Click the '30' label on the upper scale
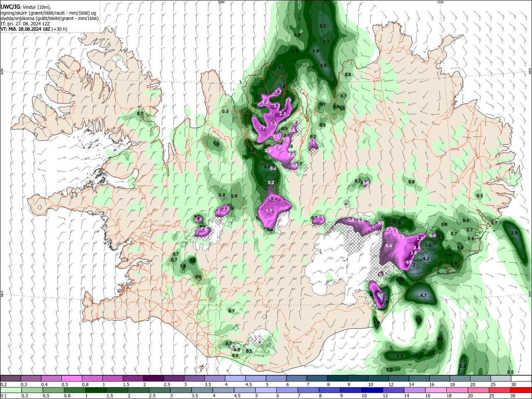 [513, 384]
